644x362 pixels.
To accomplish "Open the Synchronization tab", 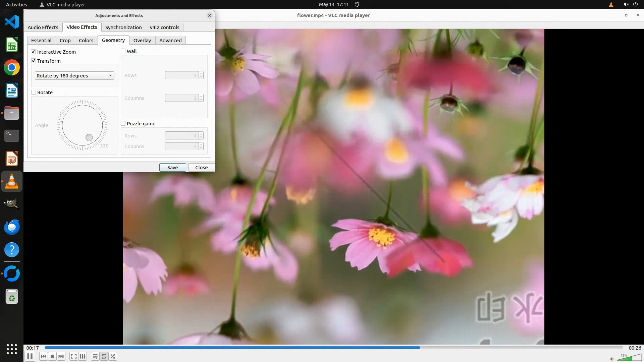I will click(123, 27).
